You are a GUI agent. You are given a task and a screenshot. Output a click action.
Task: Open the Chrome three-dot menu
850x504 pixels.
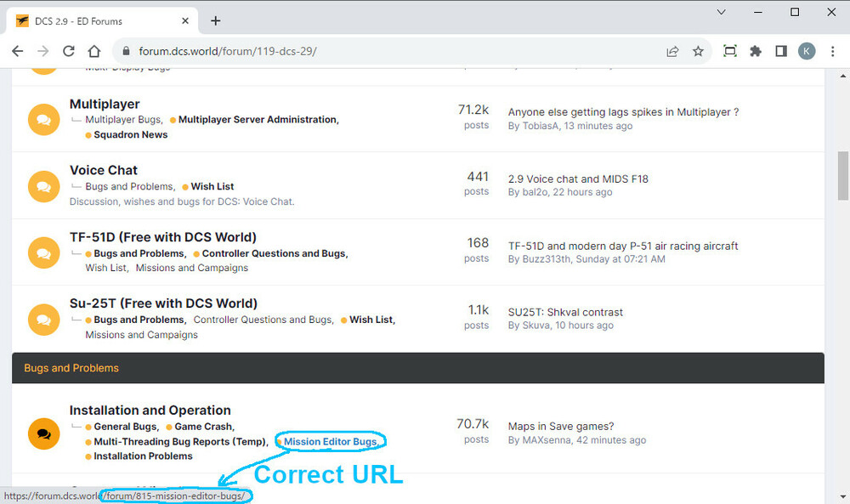(833, 51)
